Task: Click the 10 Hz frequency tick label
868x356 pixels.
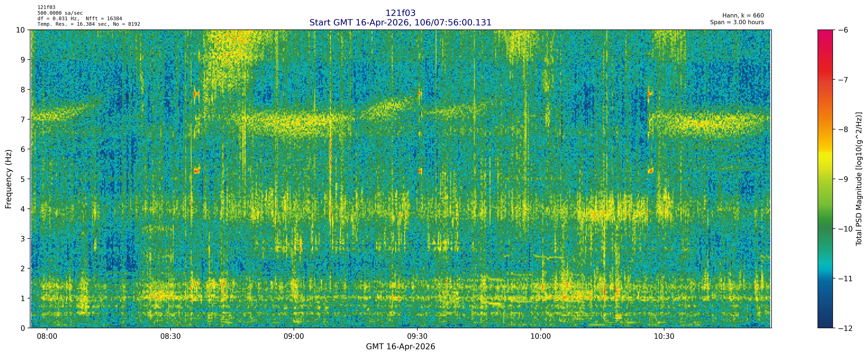Action: click(21, 30)
